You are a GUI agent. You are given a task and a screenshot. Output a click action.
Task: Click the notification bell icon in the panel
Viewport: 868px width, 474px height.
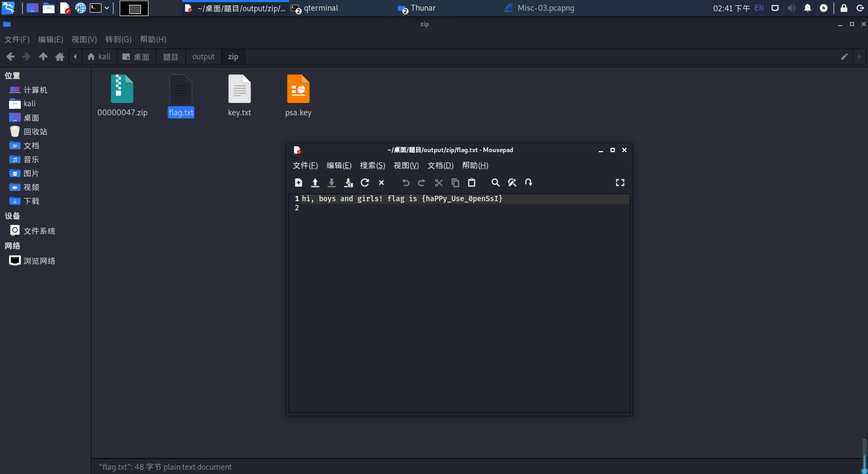coord(808,8)
